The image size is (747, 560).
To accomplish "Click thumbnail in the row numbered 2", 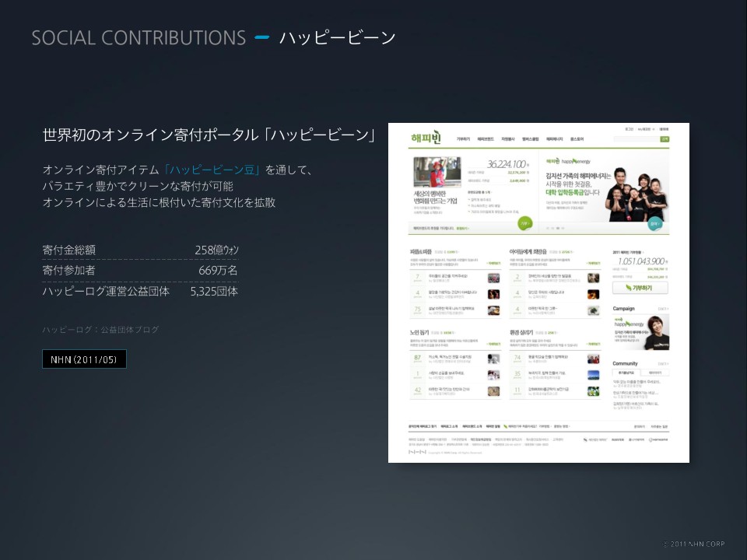I will (x=593, y=278).
